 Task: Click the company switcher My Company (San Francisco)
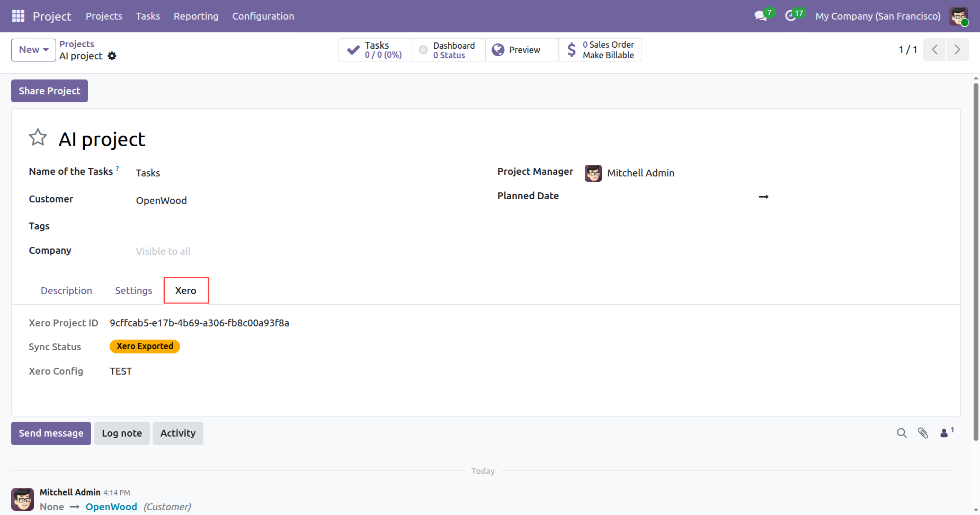tap(878, 16)
